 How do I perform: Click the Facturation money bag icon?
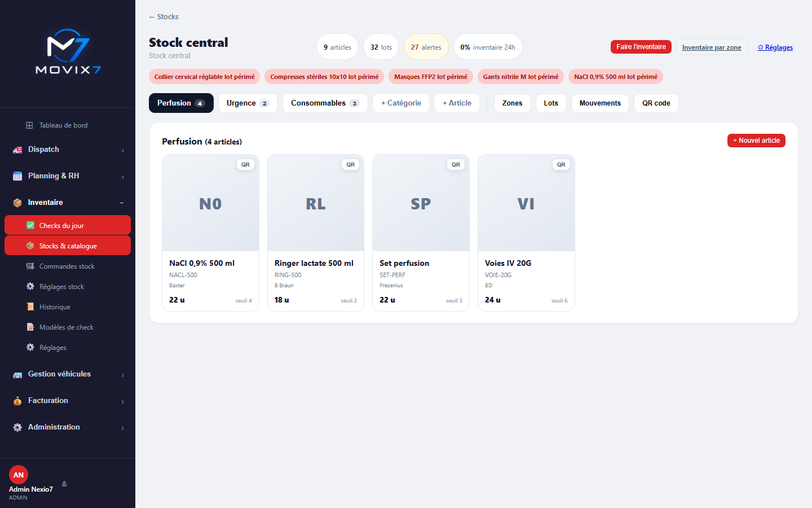[17, 401]
